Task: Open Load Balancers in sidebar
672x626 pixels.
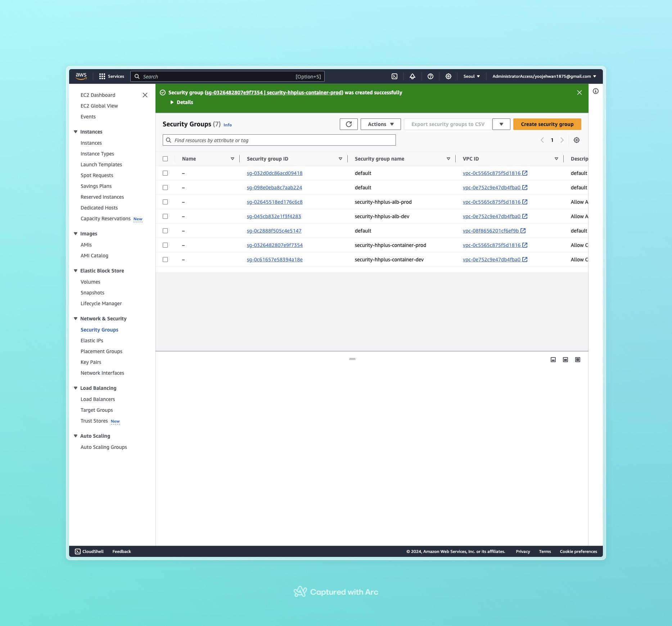Action: (x=98, y=399)
